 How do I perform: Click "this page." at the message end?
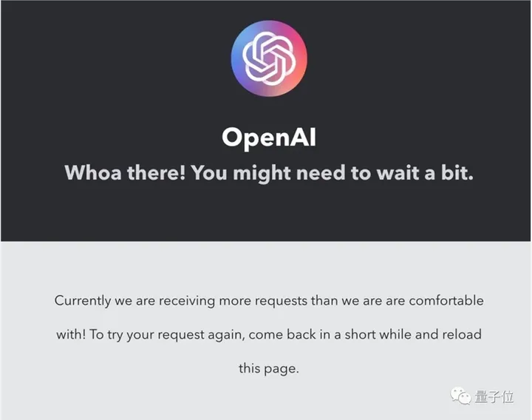pos(269,369)
